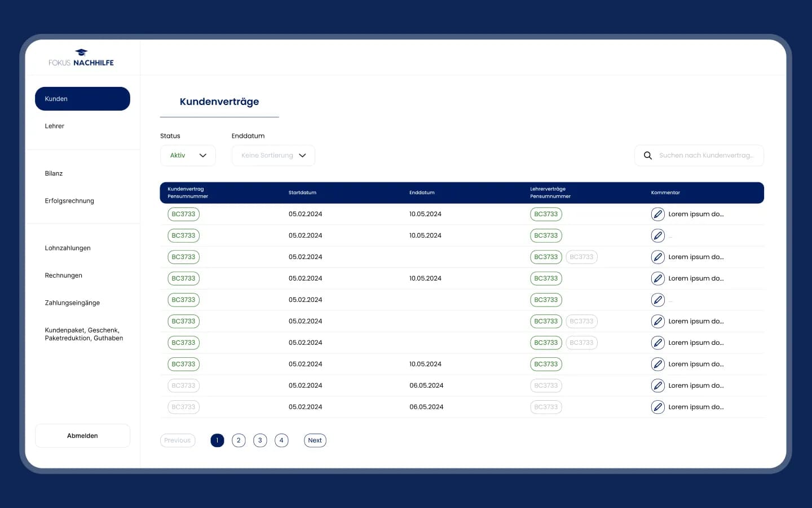
Task: Jump to page 3
Action: tap(260, 441)
